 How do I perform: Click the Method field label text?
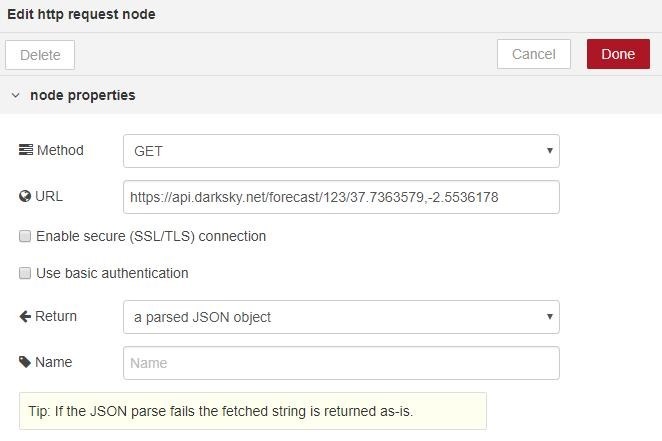click(60, 150)
